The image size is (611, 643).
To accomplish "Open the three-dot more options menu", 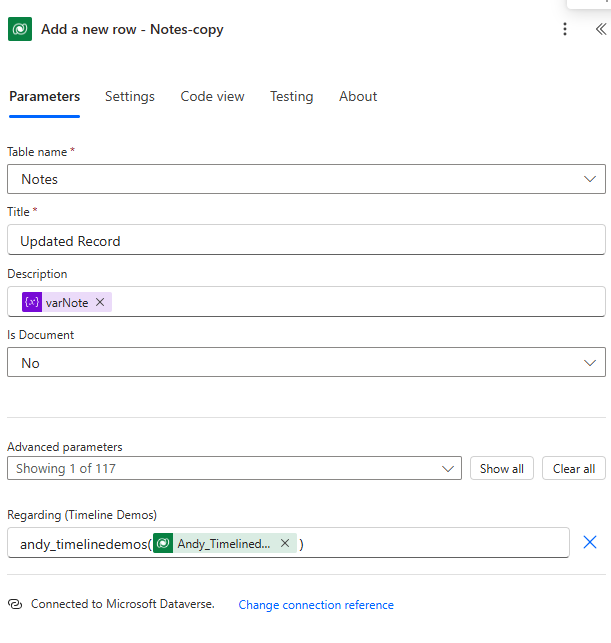I will point(565,29).
